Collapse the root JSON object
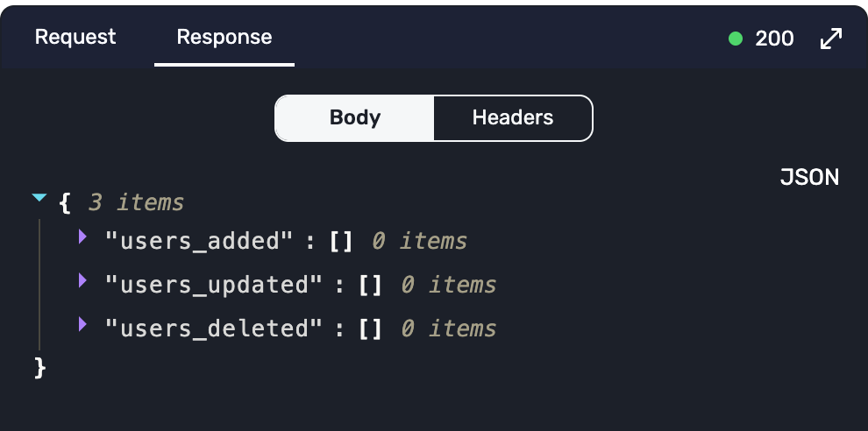Screen dimensions: 868x431 (39, 199)
